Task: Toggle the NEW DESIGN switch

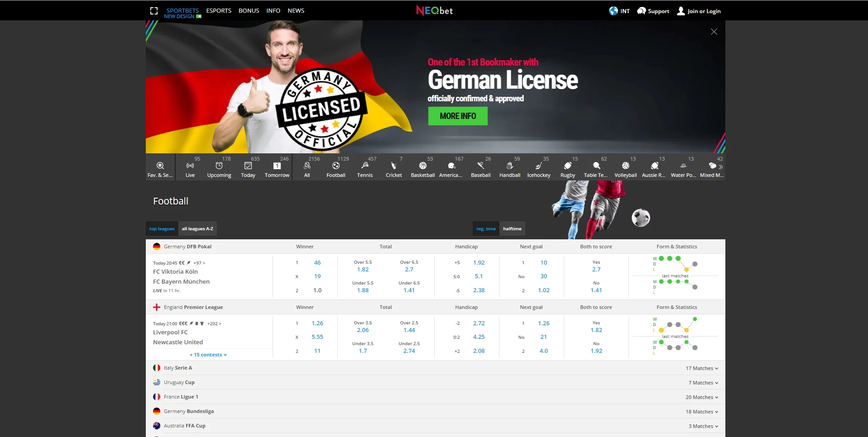Action: coord(199,16)
